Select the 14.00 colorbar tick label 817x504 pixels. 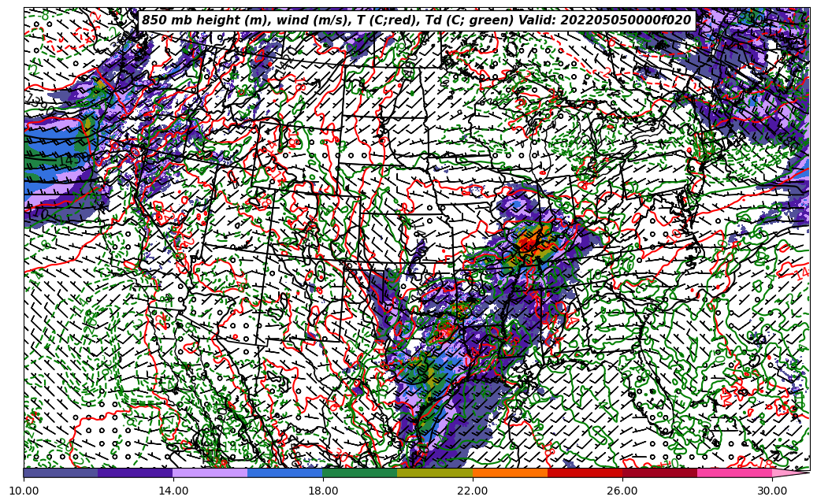(173, 491)
